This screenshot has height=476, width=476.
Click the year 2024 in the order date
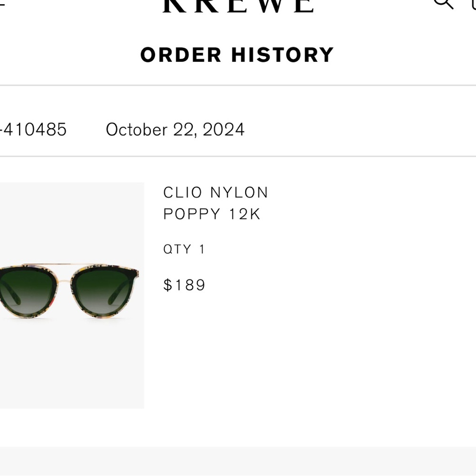tap(223, 129)
